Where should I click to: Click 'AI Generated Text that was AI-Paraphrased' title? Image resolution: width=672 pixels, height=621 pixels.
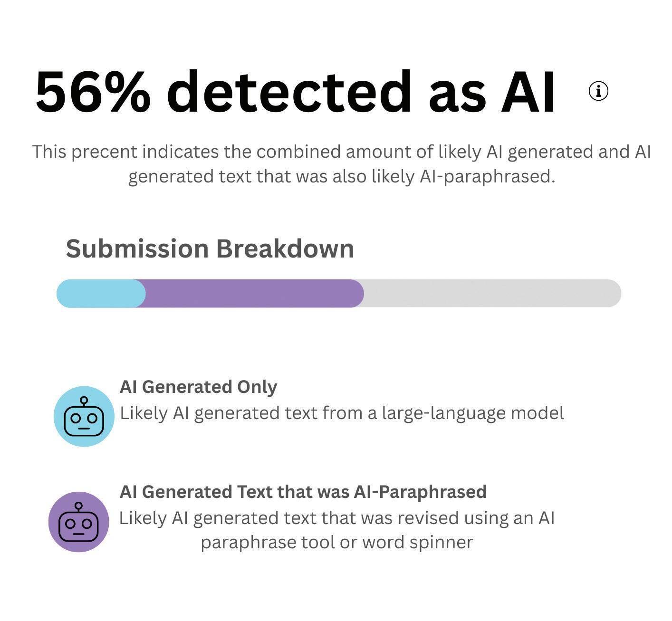303,492
